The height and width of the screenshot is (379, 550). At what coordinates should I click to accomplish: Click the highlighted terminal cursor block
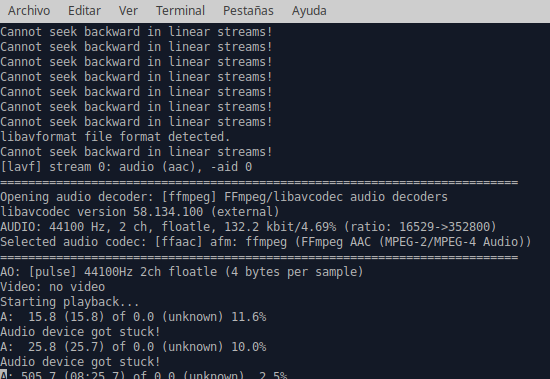click(4, 374)
